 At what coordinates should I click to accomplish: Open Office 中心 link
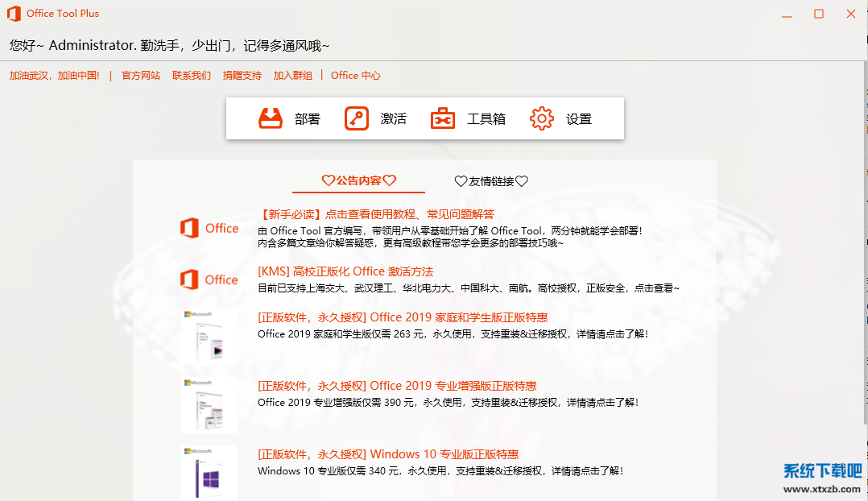click(355, 75)
